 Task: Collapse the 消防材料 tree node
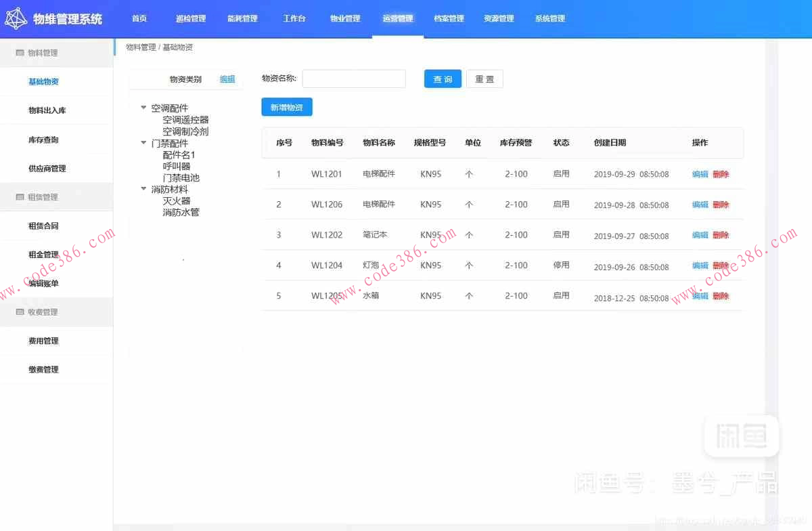tap(143, 189)
